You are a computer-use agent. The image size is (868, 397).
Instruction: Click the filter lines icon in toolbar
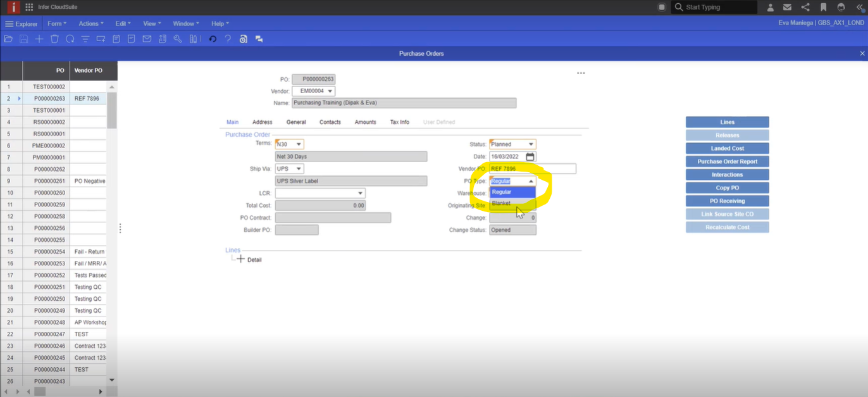pyautogui.click(x=85, y=39)
